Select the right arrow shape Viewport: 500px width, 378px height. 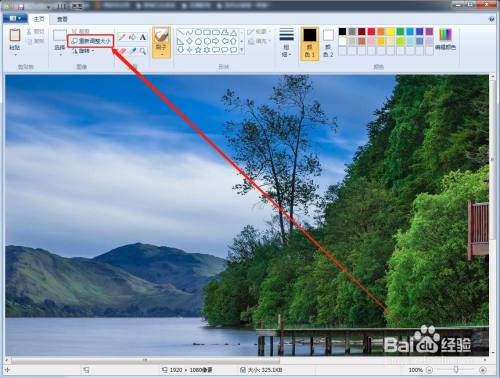tap(216, 41)
